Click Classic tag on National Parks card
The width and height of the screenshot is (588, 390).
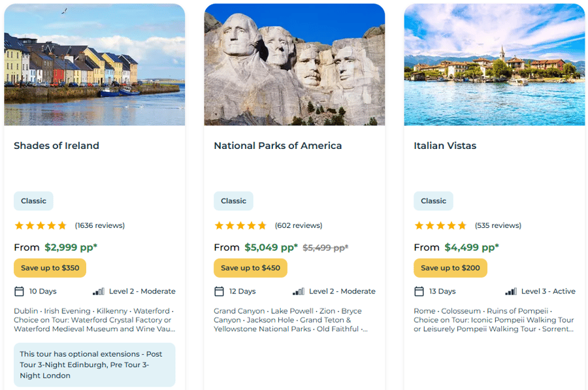(x=233, y=201)
